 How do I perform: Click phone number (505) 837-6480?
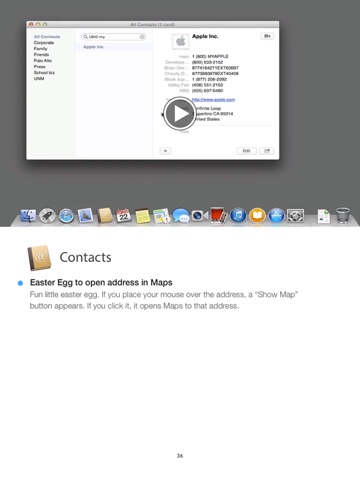(207, 91)
